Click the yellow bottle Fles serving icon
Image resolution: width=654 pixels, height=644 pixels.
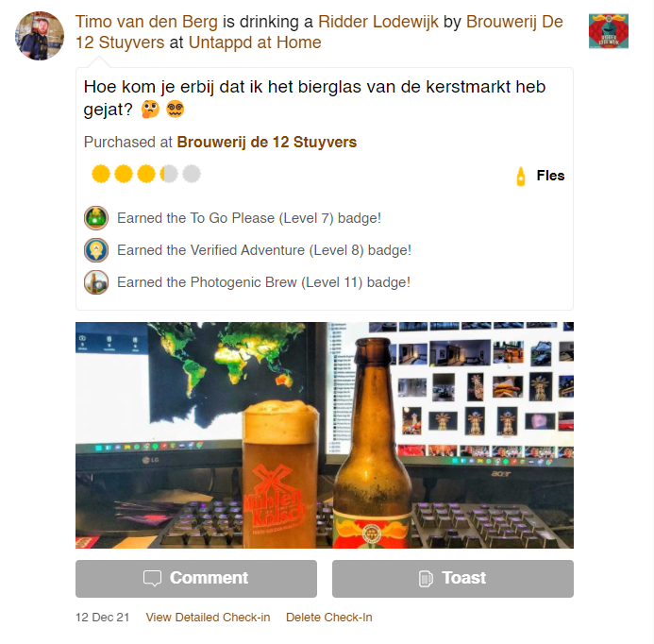click(521, 177)
